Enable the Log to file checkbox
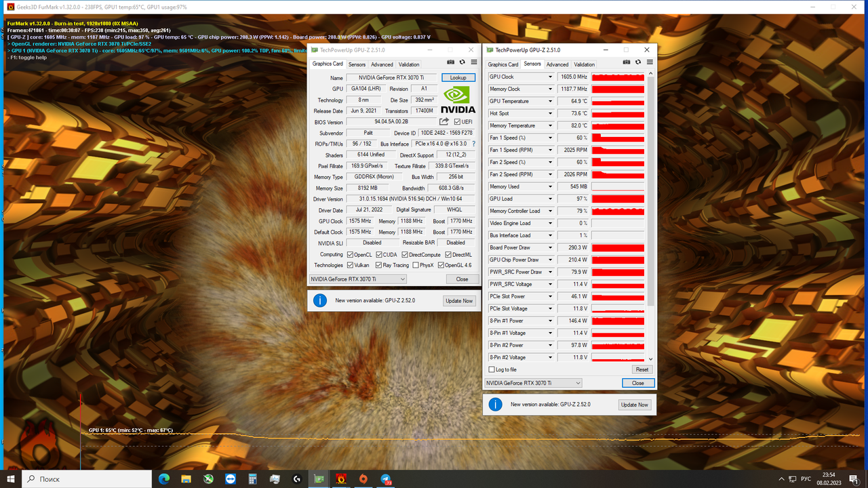 492,369
